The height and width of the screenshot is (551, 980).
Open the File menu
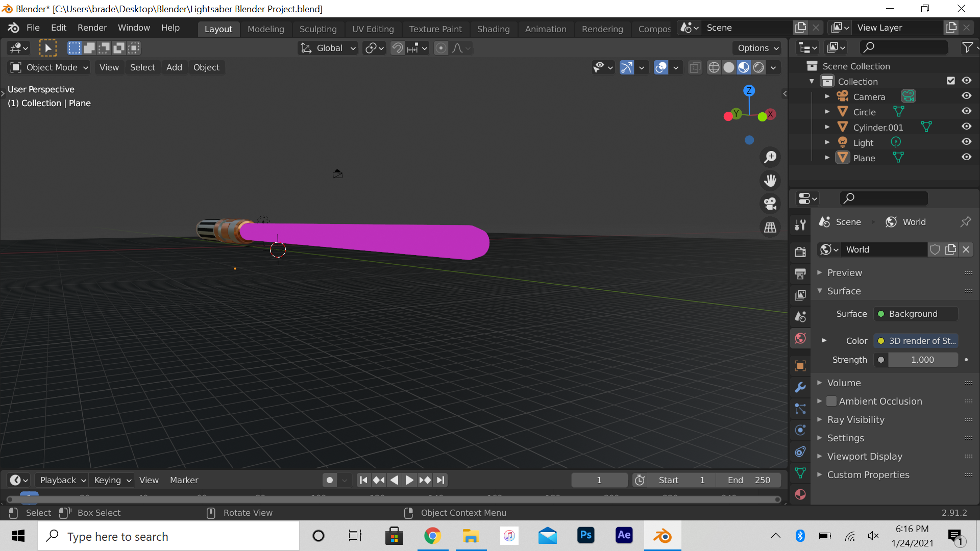coord(33,28)
